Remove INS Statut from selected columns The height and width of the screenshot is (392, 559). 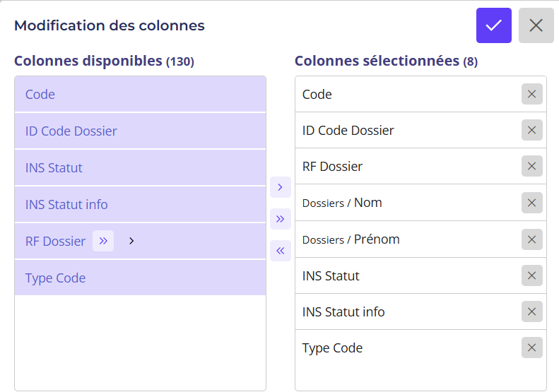(x=531, y=275)
